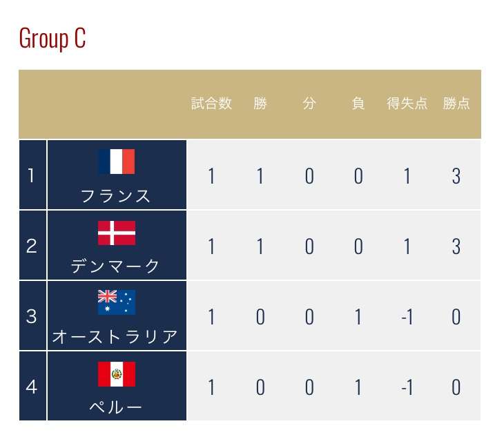This screenshot has height=437, width=504.
Task: Click the Denmark flag icon
Action: click(117, 233)
